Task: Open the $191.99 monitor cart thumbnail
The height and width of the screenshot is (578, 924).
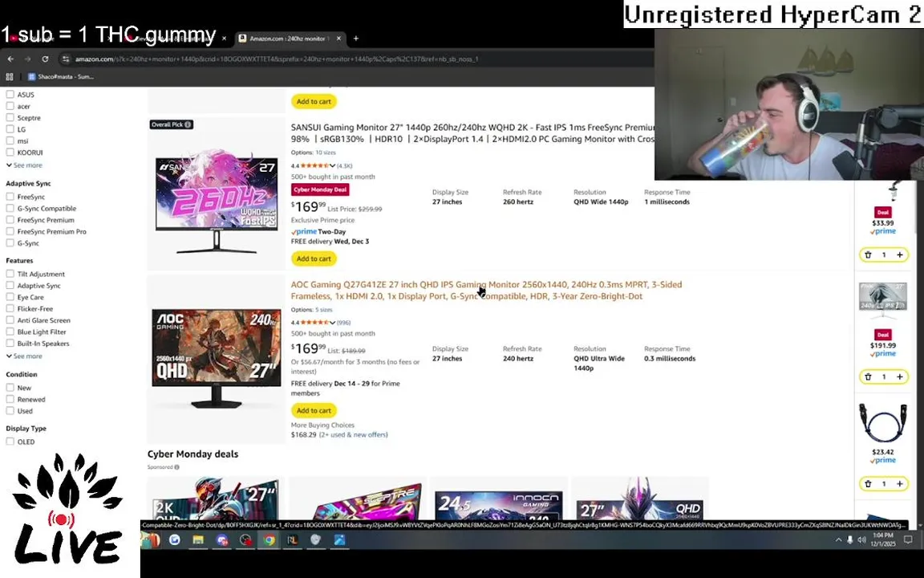Action: coord(883,301)
